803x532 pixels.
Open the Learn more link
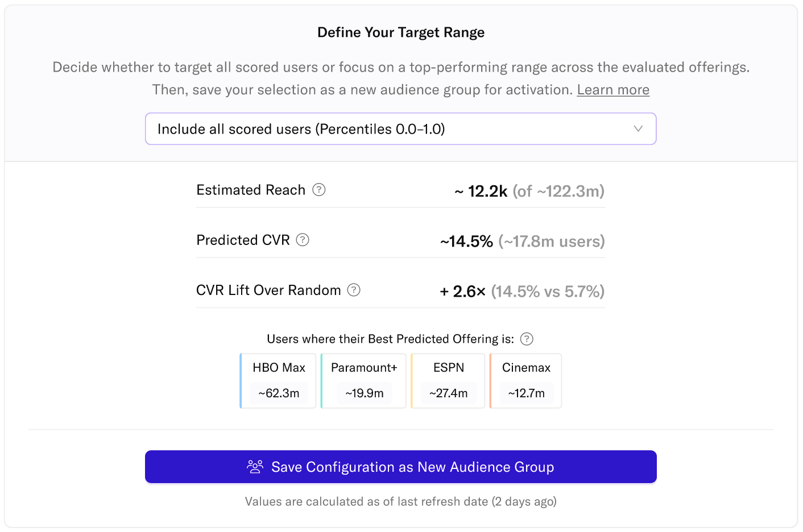tap(613, 90)
